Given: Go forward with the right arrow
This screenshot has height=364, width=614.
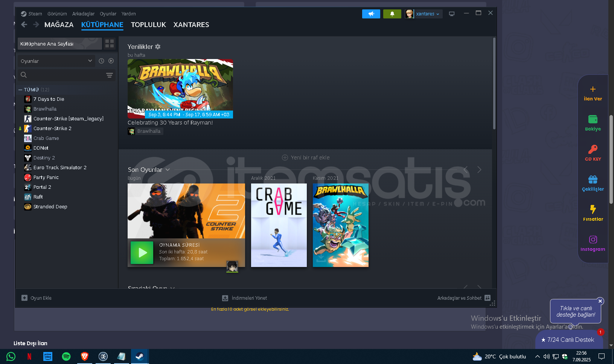Looking at the screenshot, I should [36, 24].
